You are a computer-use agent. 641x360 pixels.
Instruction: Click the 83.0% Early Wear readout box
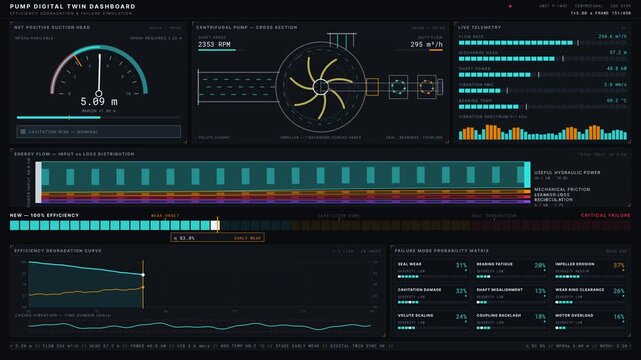[217, 238]
